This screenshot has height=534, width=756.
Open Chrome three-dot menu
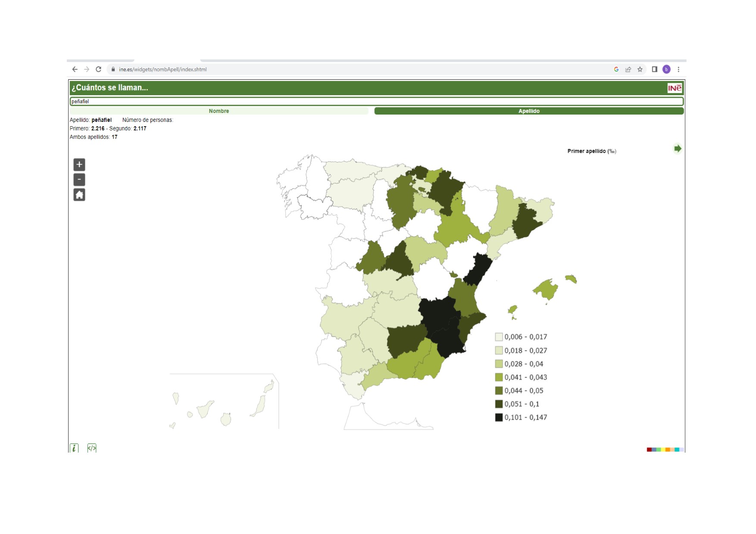678,69
